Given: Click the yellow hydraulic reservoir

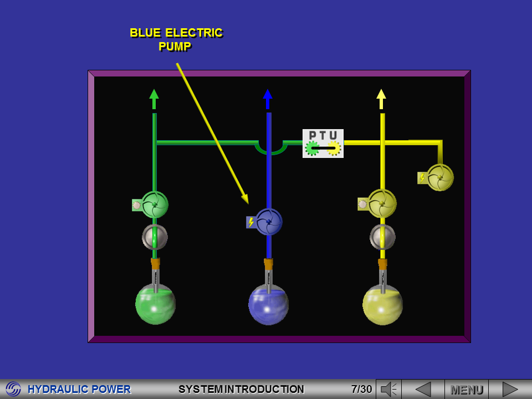Looking at the screenshot, I should [382, 304].
